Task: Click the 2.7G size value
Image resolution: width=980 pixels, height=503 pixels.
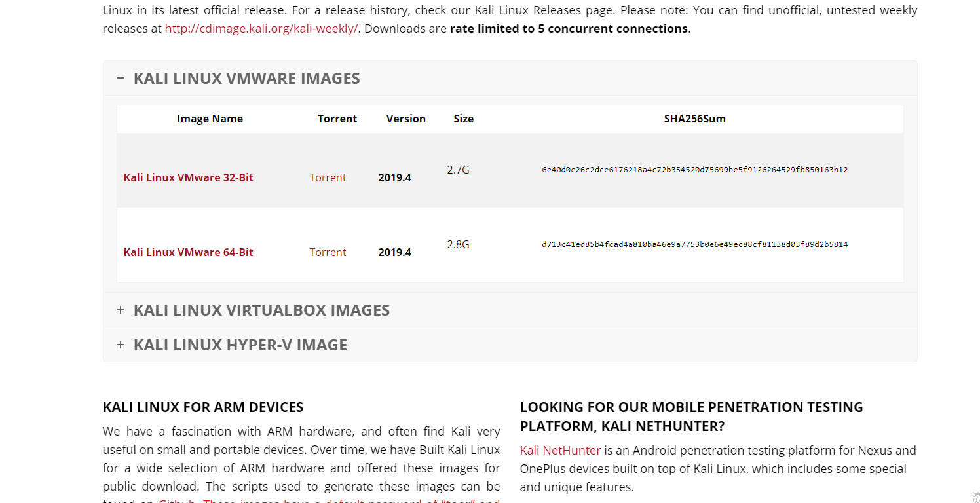Action: tap(458, 170)
